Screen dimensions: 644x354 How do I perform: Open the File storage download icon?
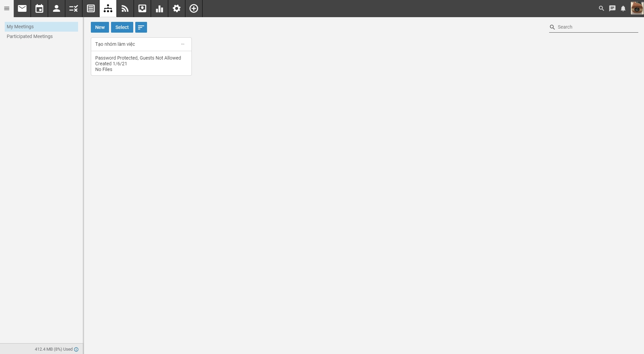click(x=142, y=8)
